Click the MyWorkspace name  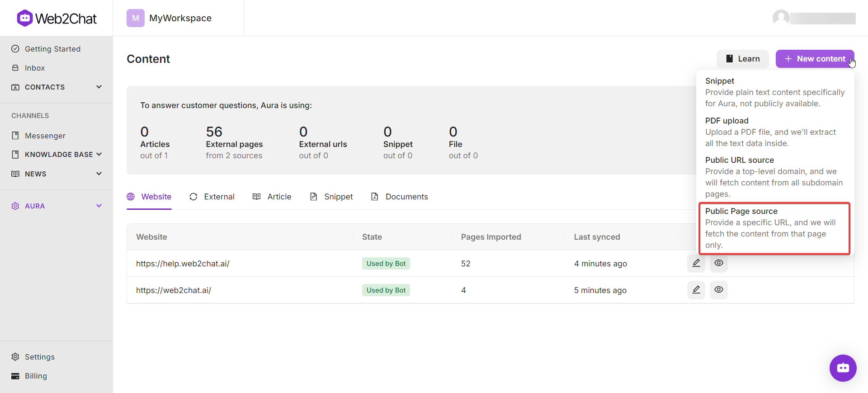coord(180,18)
